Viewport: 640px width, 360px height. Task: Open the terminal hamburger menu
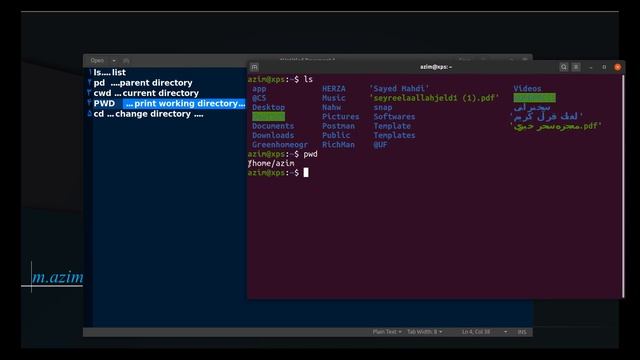[x=576, y=67]
